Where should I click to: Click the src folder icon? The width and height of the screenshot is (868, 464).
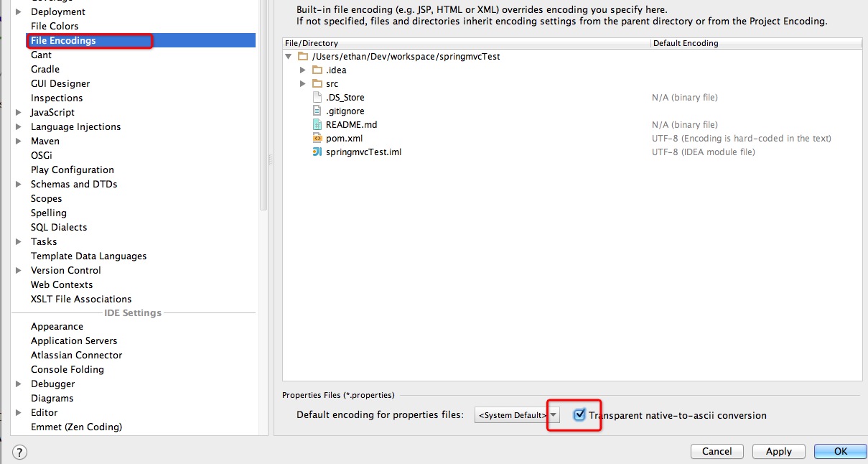pyautogui.click(x=317, y=83)
